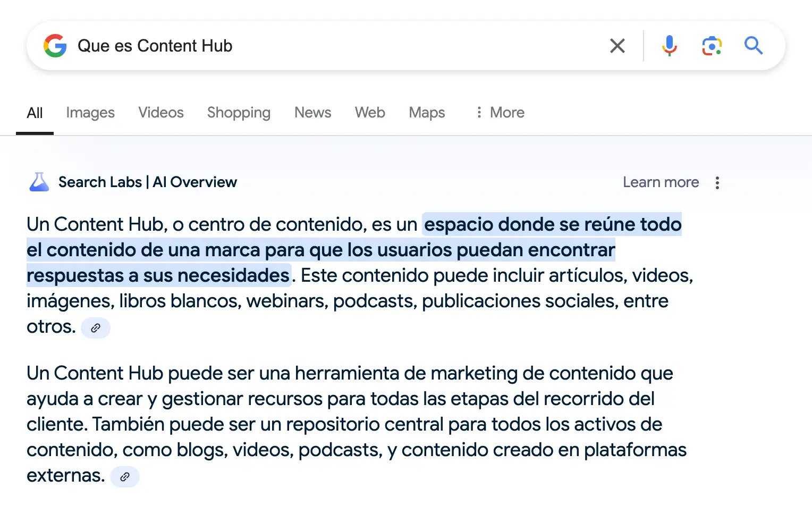This screenshot has height=505, width=812.
Task: Click inside the search input field
Action: coord(319,46)
